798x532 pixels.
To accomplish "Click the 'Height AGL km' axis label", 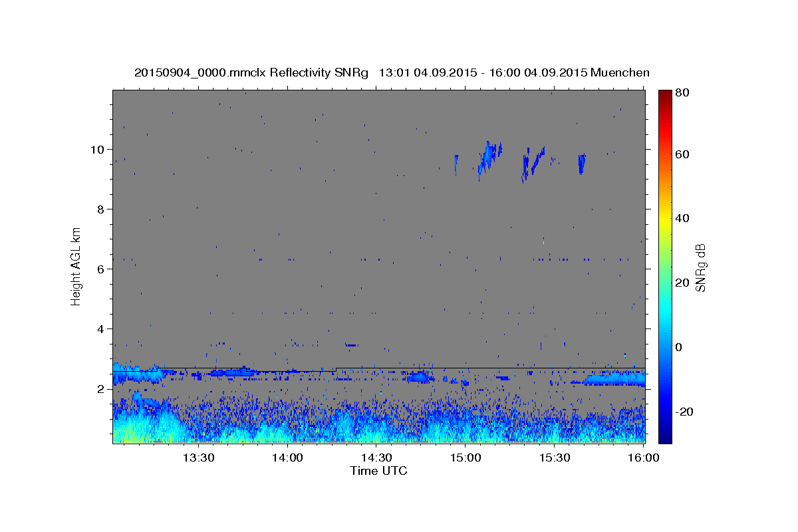I will click(x=76, y=265).
